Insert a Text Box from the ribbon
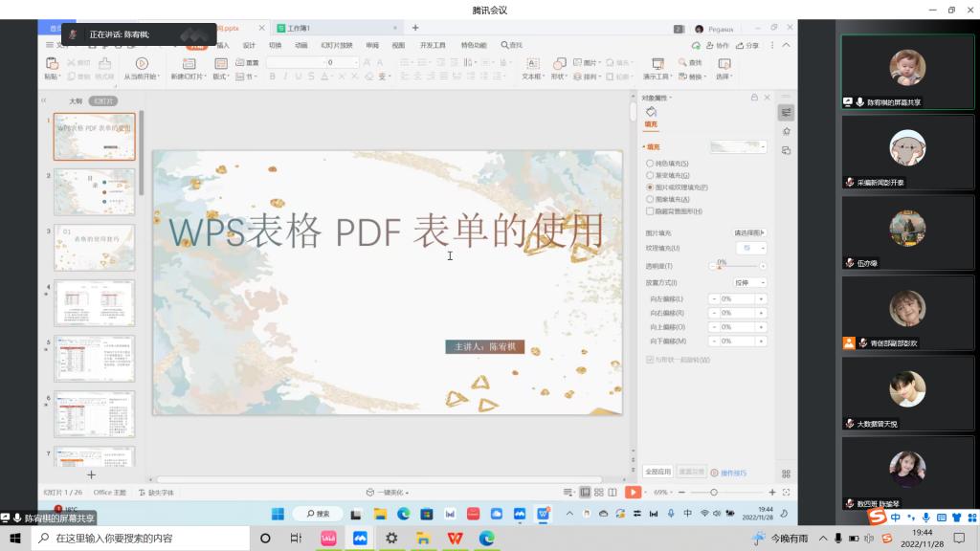This screenshot has height=551, width=980. 532,64
